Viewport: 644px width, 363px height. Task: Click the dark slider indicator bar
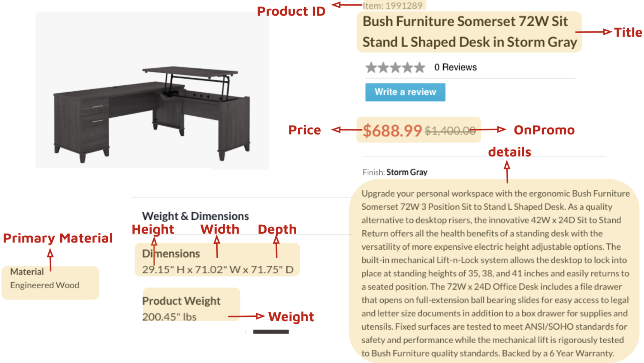[271, 332]
